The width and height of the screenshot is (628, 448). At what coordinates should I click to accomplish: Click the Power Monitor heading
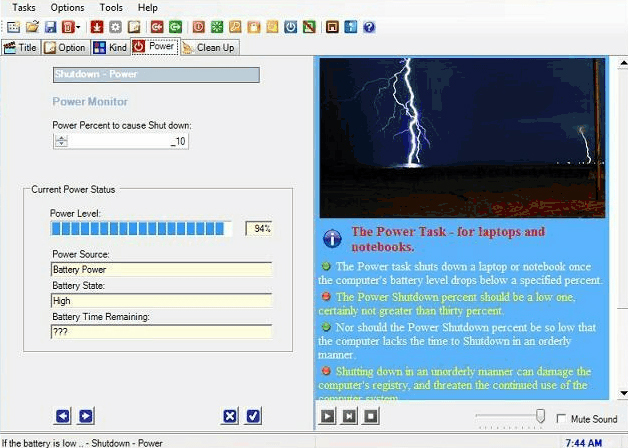pos(90,102)
